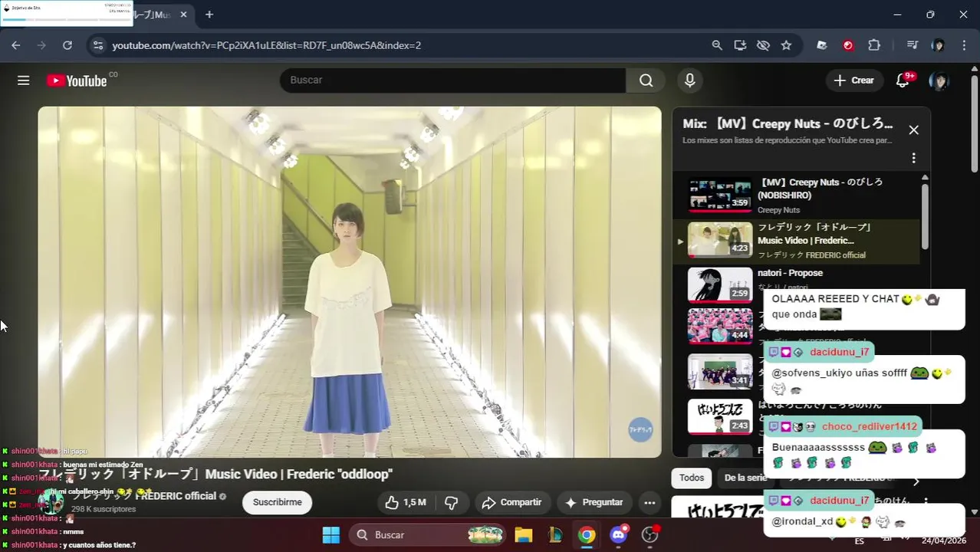Click the Mix Creepy Nuts playlist title
This screenshot has height=552, width=980.
[x=788, y=123]
